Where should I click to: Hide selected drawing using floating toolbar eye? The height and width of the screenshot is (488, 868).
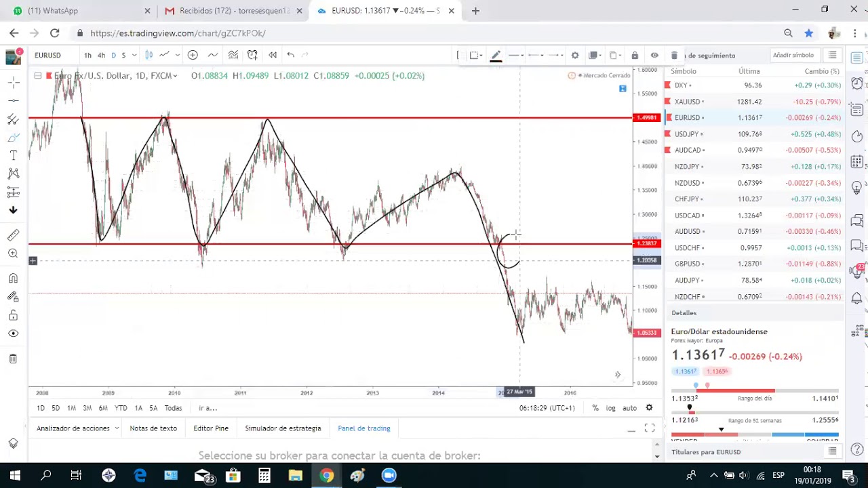[654, 56]
